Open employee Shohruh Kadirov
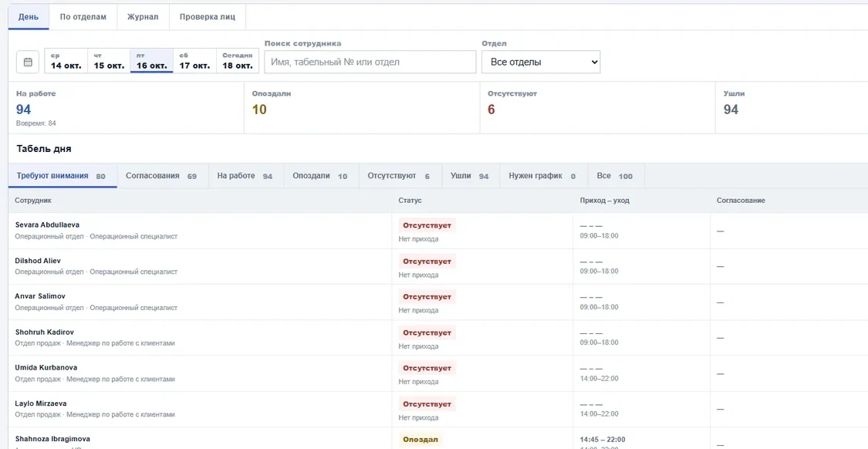 click(x=44, y=333)
